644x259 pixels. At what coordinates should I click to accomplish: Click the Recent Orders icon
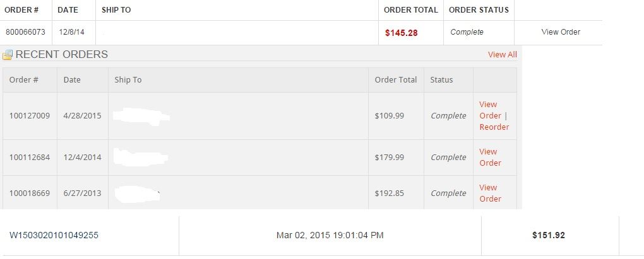8,55
